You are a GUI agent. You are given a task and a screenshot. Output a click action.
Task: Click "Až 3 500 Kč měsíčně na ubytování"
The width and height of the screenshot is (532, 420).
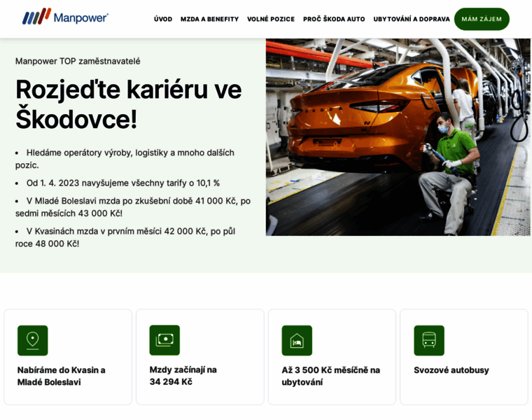point(331,376)
